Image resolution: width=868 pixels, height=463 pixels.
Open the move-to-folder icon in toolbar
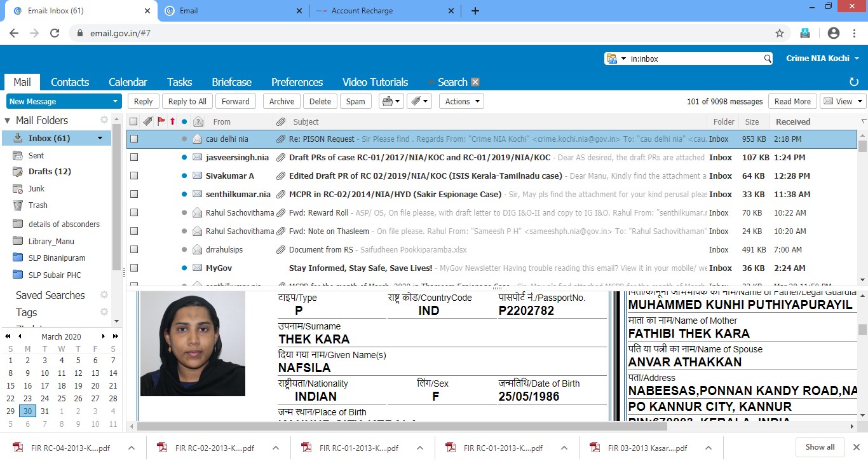pyautogui.click(x=391, y=101)
